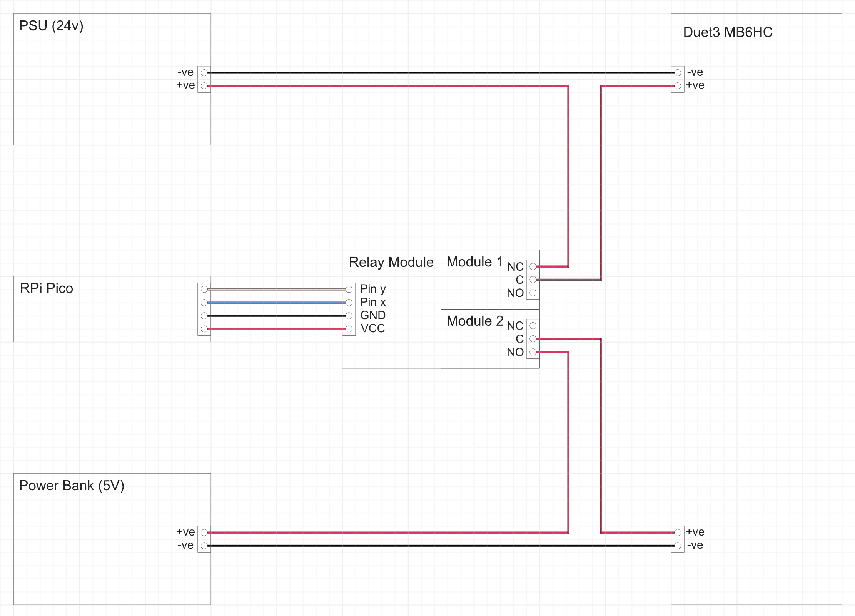Click the Relay Module VCC terminal
The width and height of the screenshot is (855, 616).
(349, 329)
